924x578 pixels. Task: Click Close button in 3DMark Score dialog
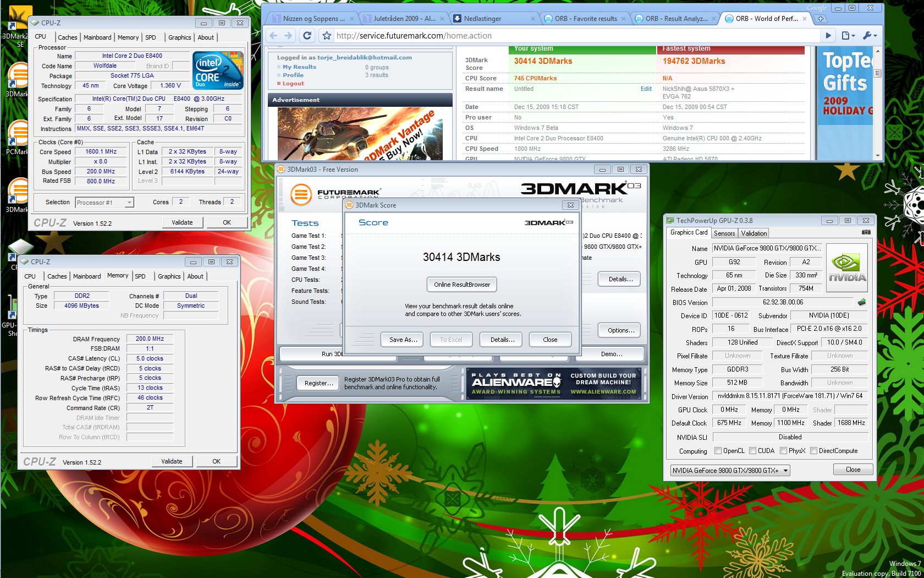[x=551, y=340]
